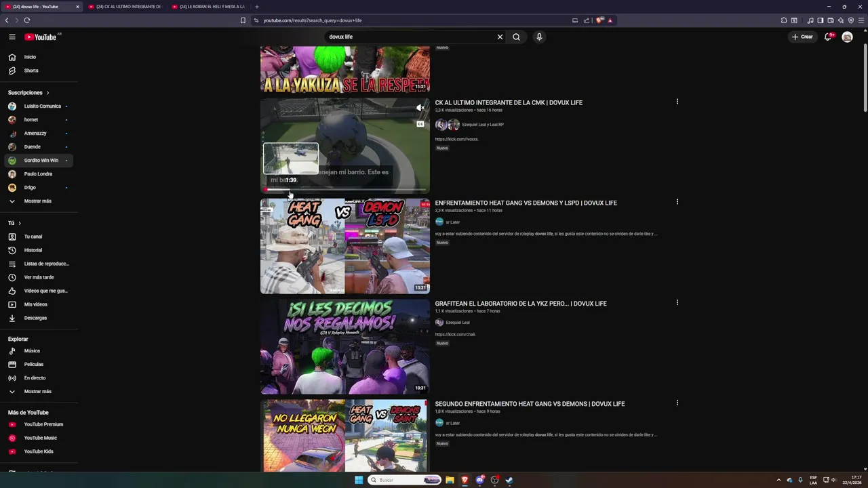Open File Explorer from taskbar
868x488 pixels.
(x=450, y=480)
